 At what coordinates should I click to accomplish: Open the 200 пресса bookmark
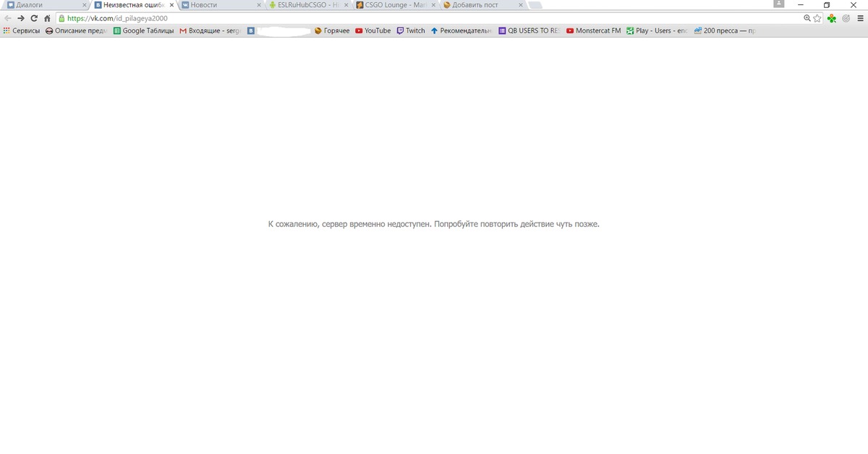pyautogui.click(x=726, y=30)
